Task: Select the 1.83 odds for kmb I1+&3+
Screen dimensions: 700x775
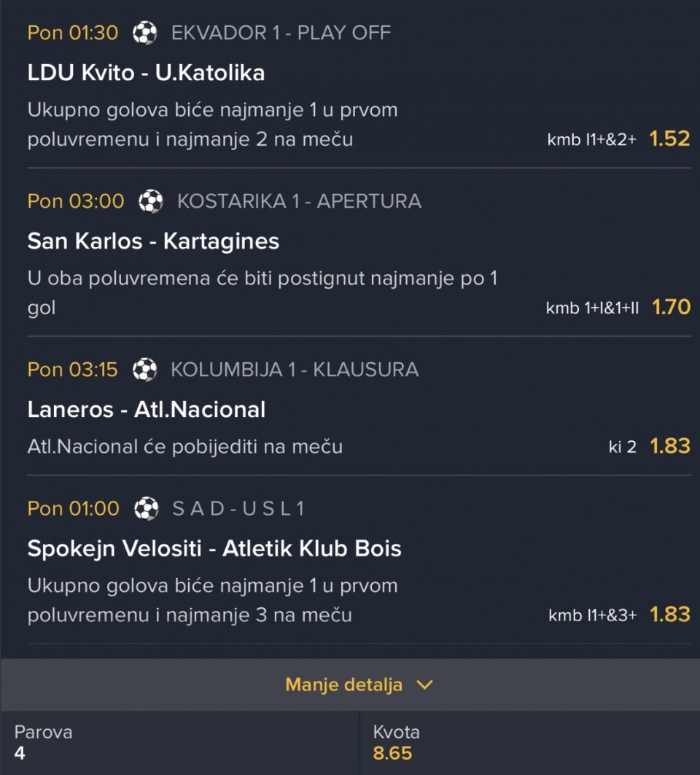Action: click(670, 615)
